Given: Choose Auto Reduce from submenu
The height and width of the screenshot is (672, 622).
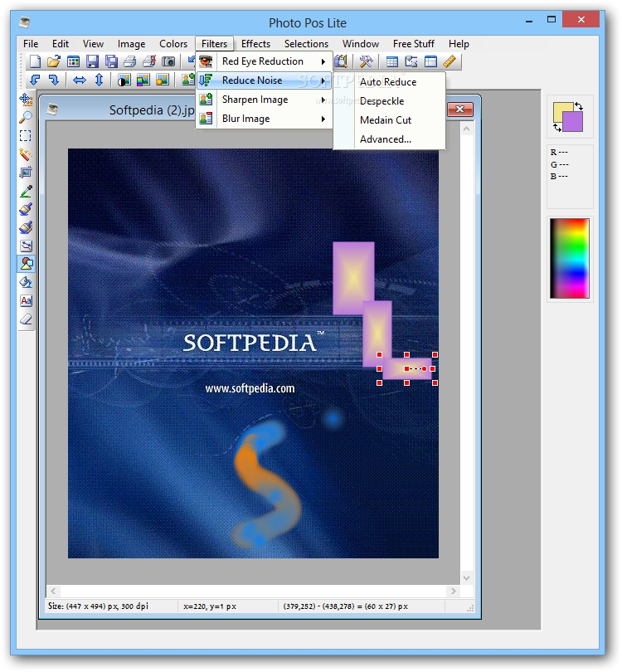Looking at the screenshot, I should tap(388, 82).
